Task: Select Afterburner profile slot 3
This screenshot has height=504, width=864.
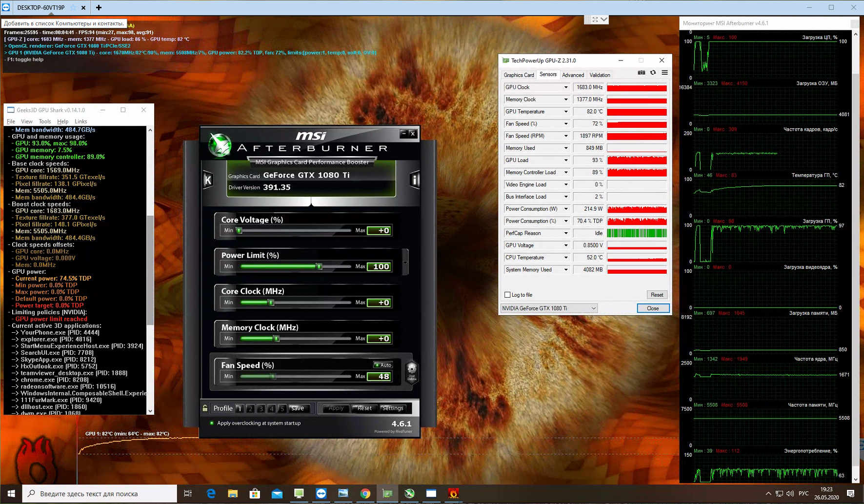Action: 261,408
